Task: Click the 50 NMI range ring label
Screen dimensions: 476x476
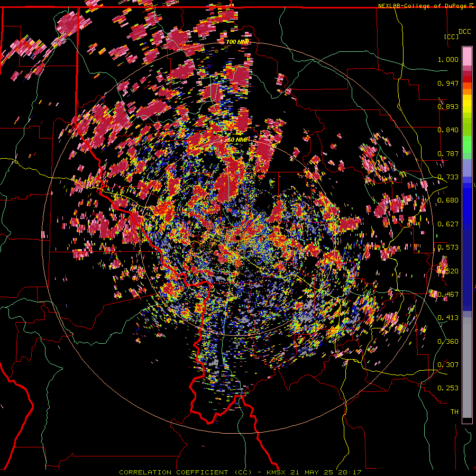Action: (237, 140)
